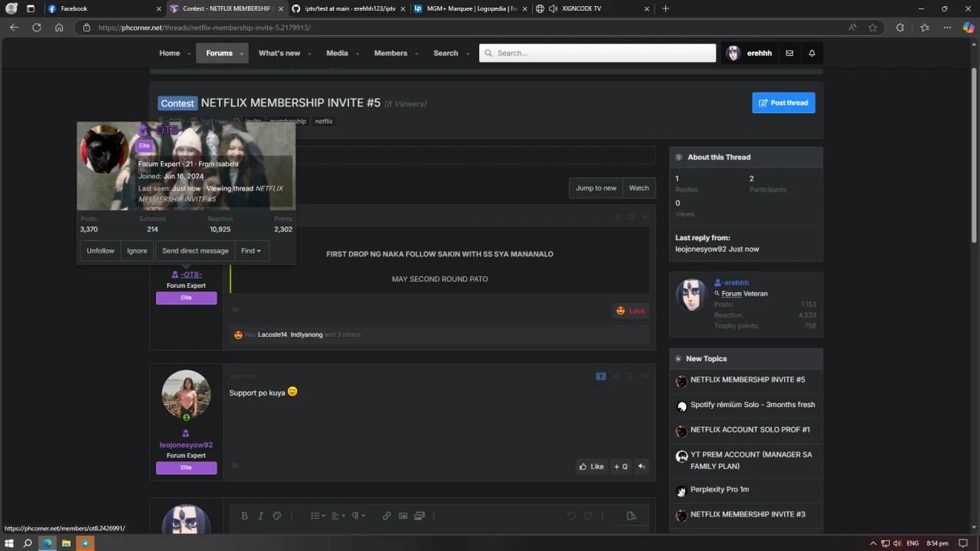Screen dimensions: 980x551
Task: Toggle italic formatting in reply editor
Action: (260, 516)
